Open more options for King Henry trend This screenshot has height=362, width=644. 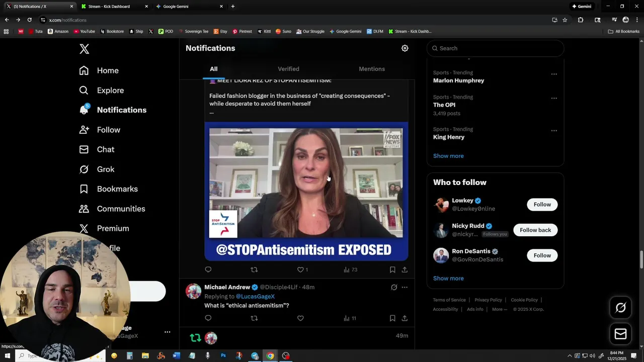[x=554, y=130]
